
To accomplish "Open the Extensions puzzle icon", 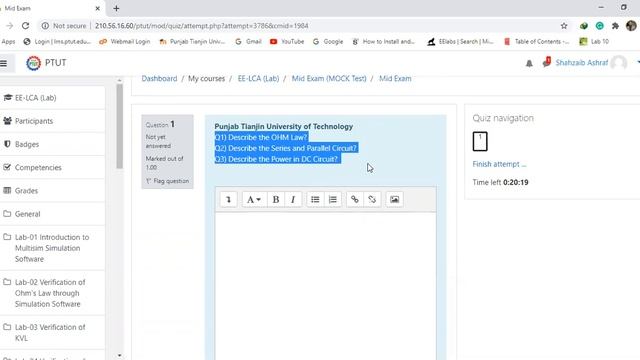I will [615, 26].
